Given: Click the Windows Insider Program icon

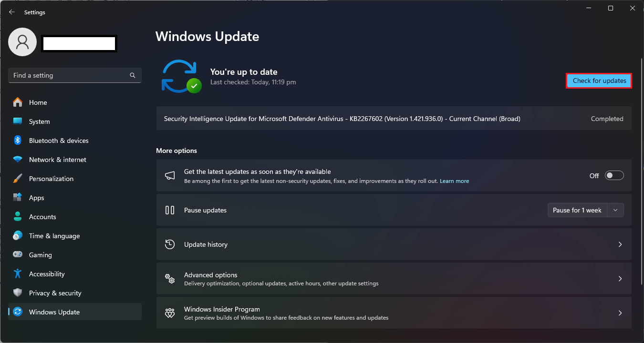Looking at the screenshot, I should (x=170, y=313).
